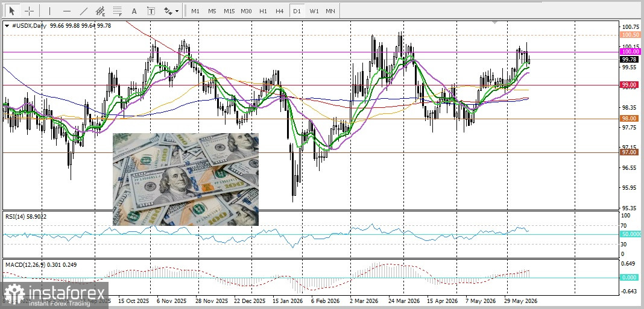
Task: Switch chart to the M15 timeframe
Action: (x=229, y=11)
